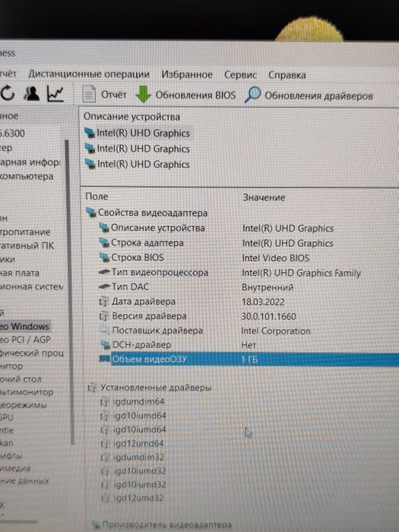399x532 pixels.
Task: Click the first device's monitor icon
Action: pyautogui.click(x=90, y=133)
